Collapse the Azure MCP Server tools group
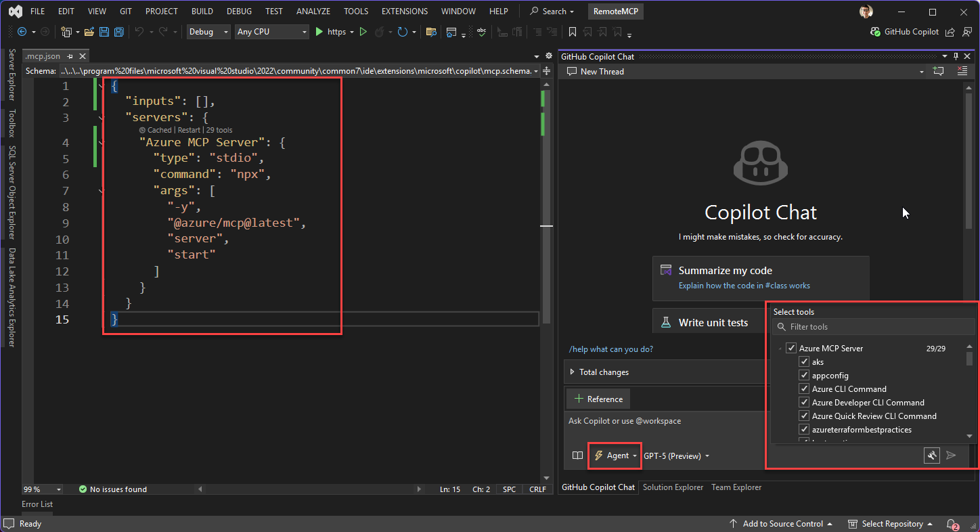This screenshot has height=532, width=980. [781, 348]
